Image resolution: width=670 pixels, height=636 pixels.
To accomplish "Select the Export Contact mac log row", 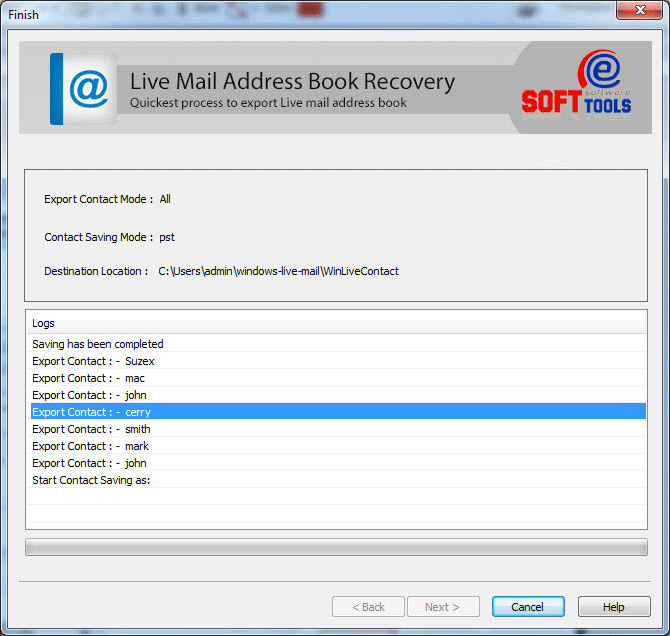I will 88,378.
